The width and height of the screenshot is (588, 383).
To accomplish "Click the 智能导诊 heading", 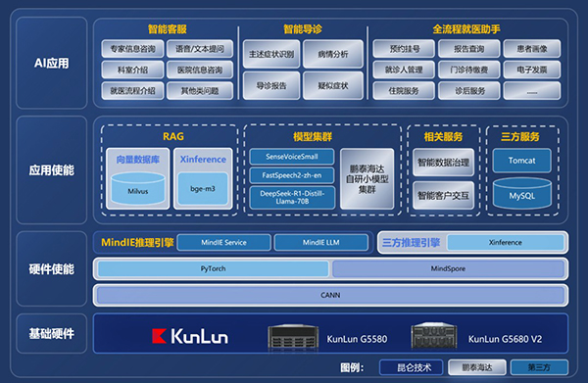I will click(x=303, y=29).
